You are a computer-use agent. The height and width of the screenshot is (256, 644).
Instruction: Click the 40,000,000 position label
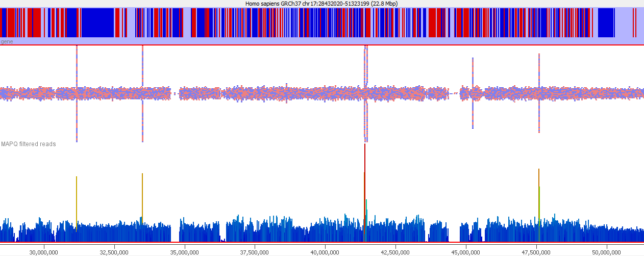point(326,252)
